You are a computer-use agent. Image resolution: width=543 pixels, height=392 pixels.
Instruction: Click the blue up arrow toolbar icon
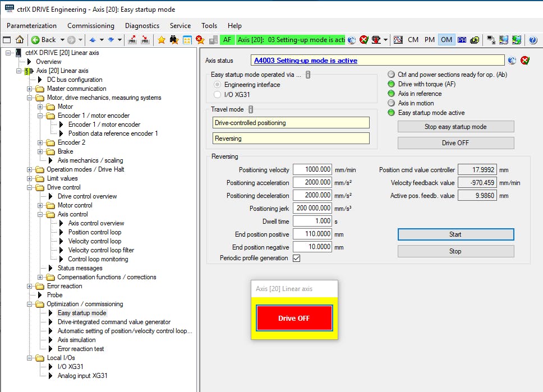click(93, 40)
